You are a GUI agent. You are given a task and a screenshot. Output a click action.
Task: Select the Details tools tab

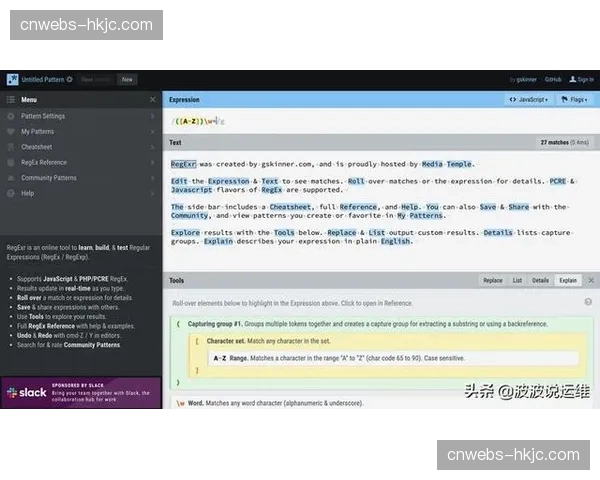pyautogui.click(x=541, y=281)
